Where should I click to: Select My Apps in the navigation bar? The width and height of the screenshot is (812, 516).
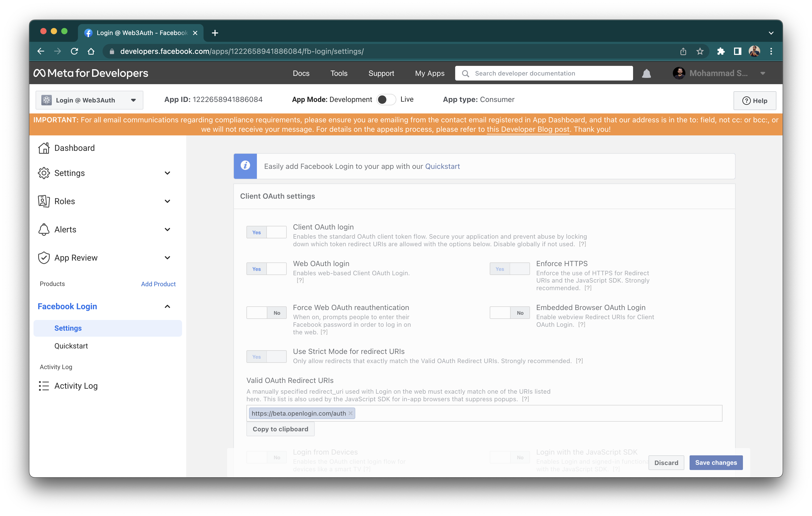pos(430,73)
